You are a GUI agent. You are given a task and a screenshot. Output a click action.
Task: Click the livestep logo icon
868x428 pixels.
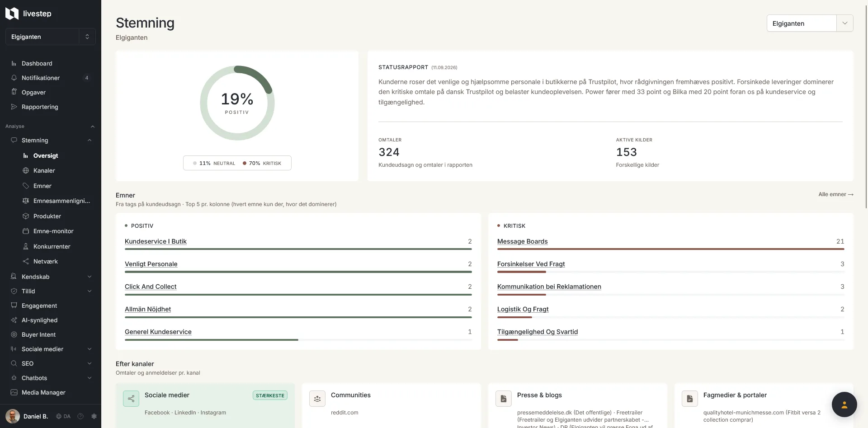coord(12,14)
